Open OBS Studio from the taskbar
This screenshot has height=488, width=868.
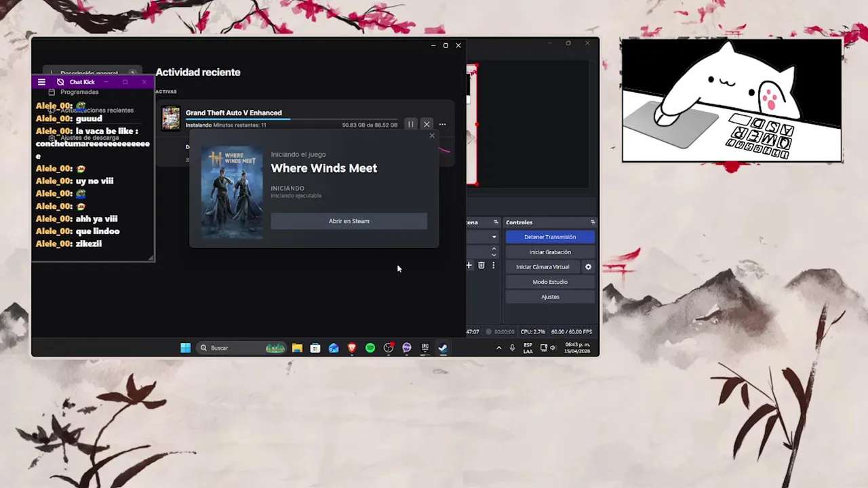pos(389,348)
